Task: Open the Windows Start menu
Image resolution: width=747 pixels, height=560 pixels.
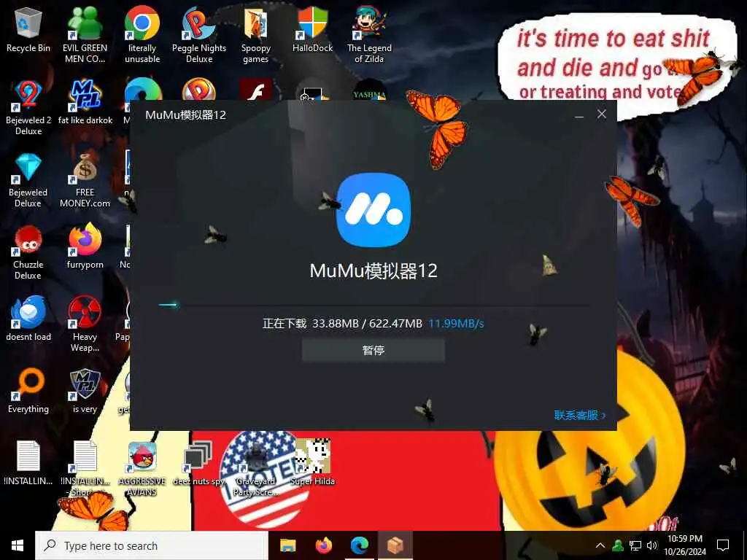Action: click(18, 545)
